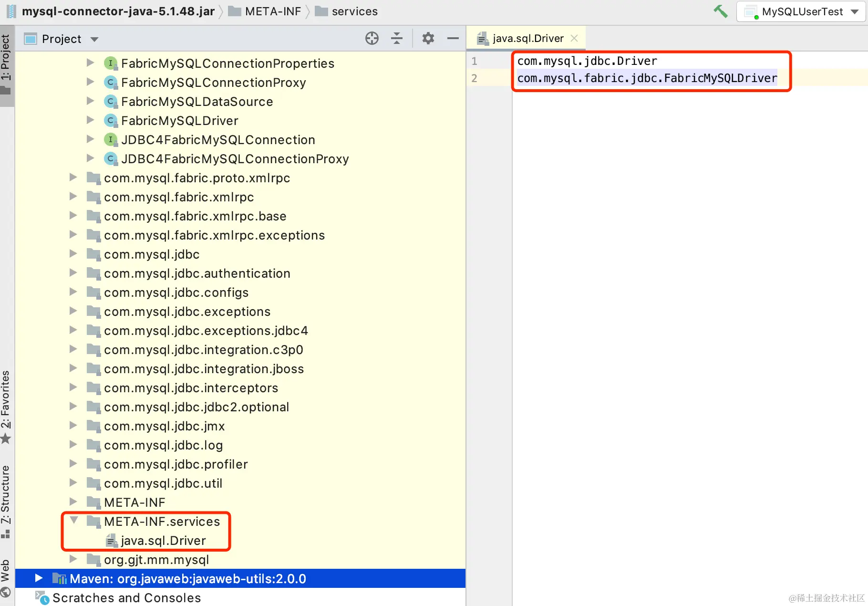The width and height of the screenshot is (868, 606).
Task: Open the Web tool window tab
Action: pos(7,578)
